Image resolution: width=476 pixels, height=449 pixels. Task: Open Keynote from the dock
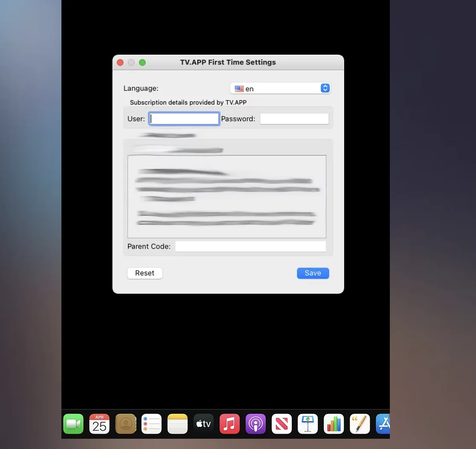(308, 424)
